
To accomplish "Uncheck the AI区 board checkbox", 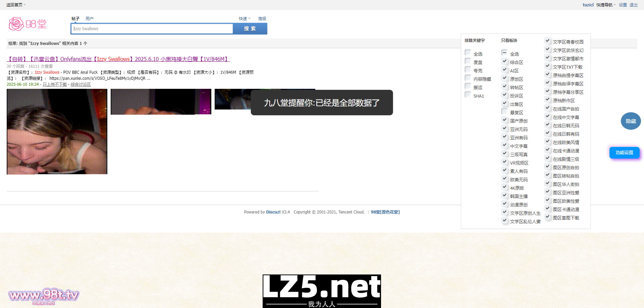I will [x=504, y=70].
